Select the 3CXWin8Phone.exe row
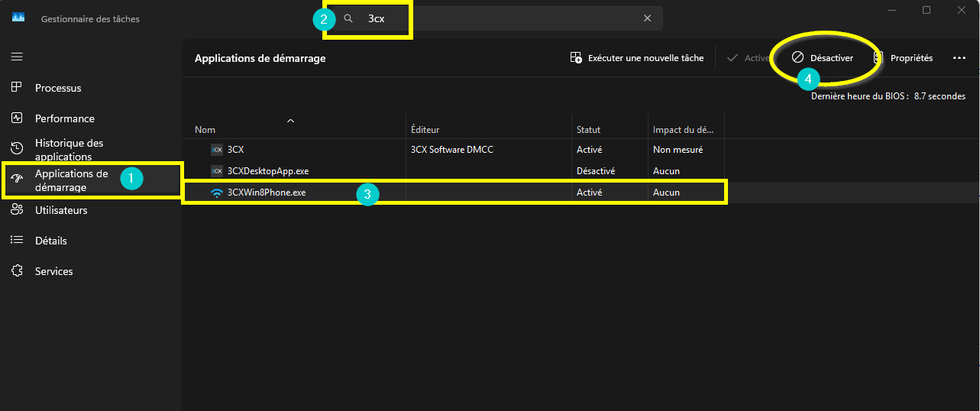Image resolution: width=980 pixels, height=411 pixels. pos(456,193)
